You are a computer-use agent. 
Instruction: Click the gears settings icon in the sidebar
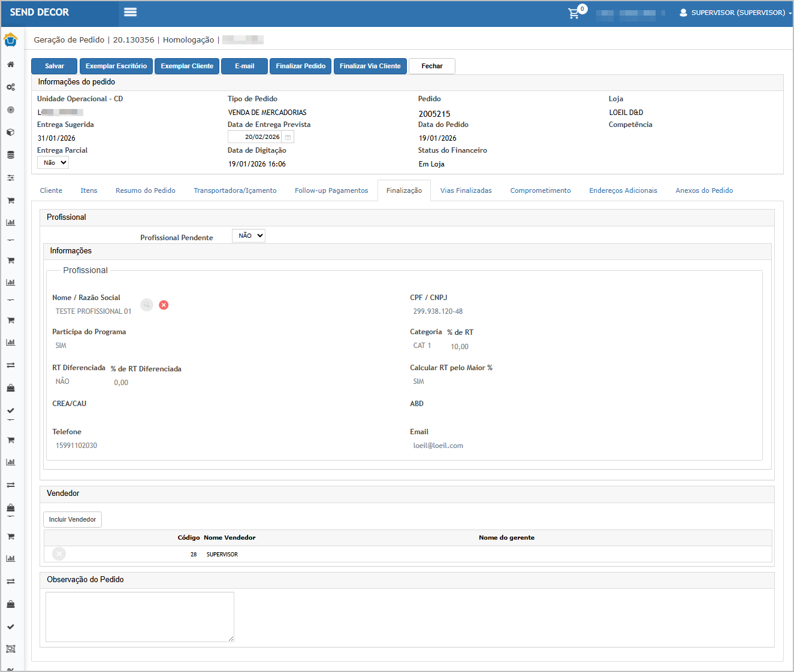[x=11, y=87]
